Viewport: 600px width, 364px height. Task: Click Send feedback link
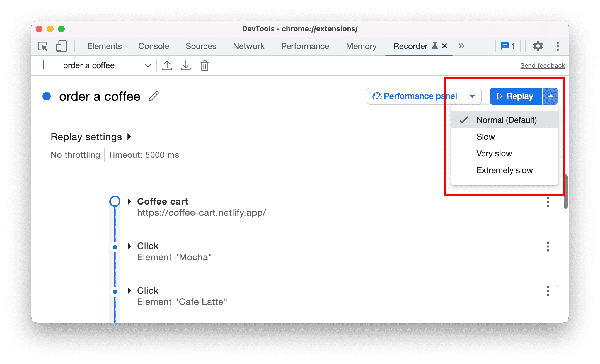(542, 66)
